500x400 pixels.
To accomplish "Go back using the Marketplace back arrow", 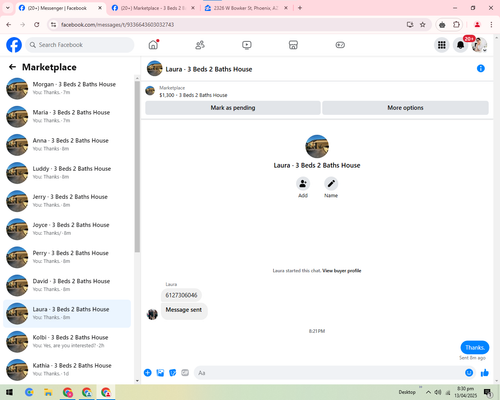I will pos(12,67).
